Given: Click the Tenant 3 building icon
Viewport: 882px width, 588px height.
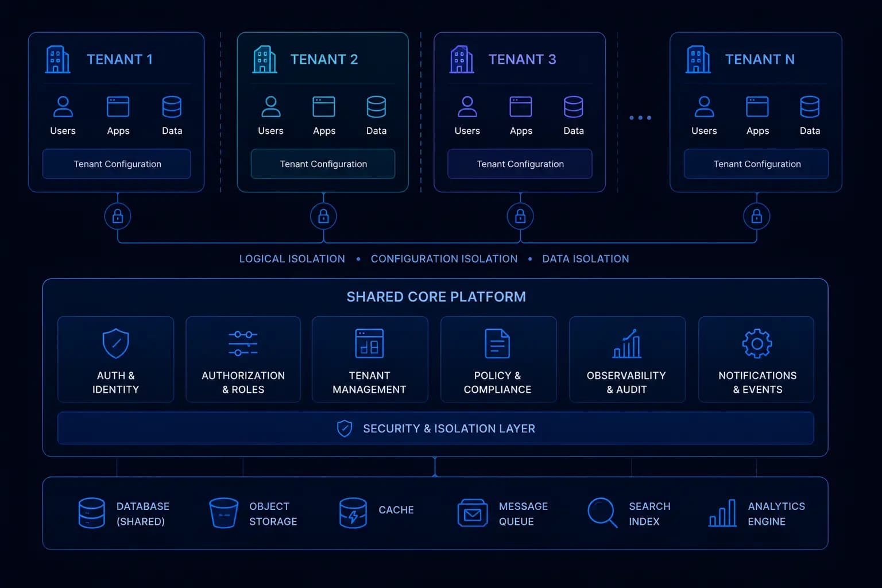Looking at the screenshot, I should [x=462, y=59].
